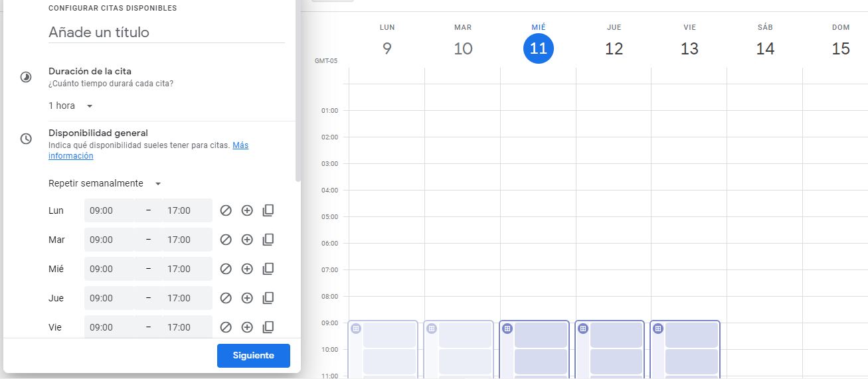Screen dimensions: 868x379
Task: Copy Monday's hours to other days
Action: pos(268,210)
